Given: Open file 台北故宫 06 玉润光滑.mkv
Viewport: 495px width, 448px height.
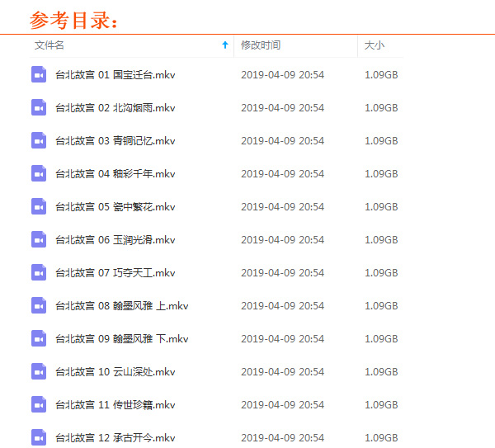Looking at the screenshot, I should (115, 240).
